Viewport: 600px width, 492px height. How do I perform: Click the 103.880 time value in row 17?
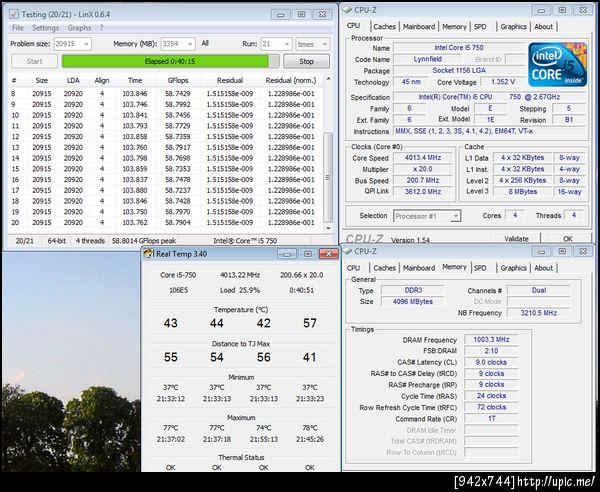click(135, 190)
